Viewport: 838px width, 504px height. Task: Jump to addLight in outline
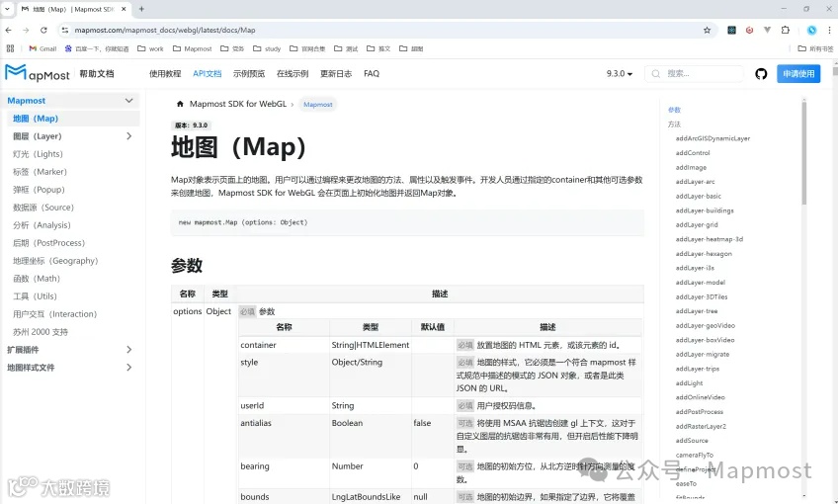689,383
